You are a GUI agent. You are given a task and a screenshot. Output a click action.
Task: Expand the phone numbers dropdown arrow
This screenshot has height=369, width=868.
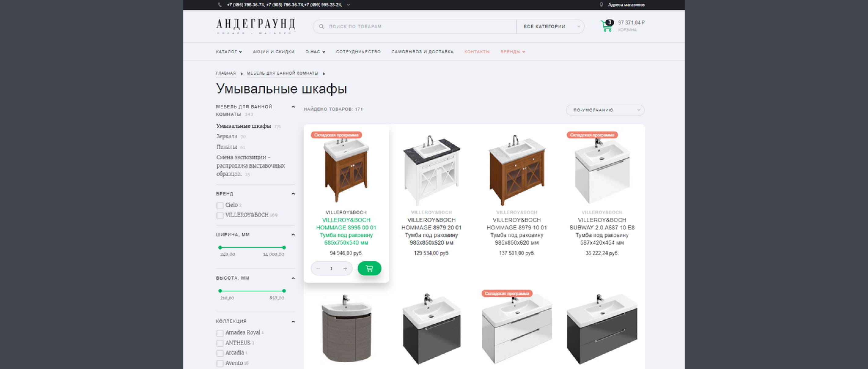348,5
